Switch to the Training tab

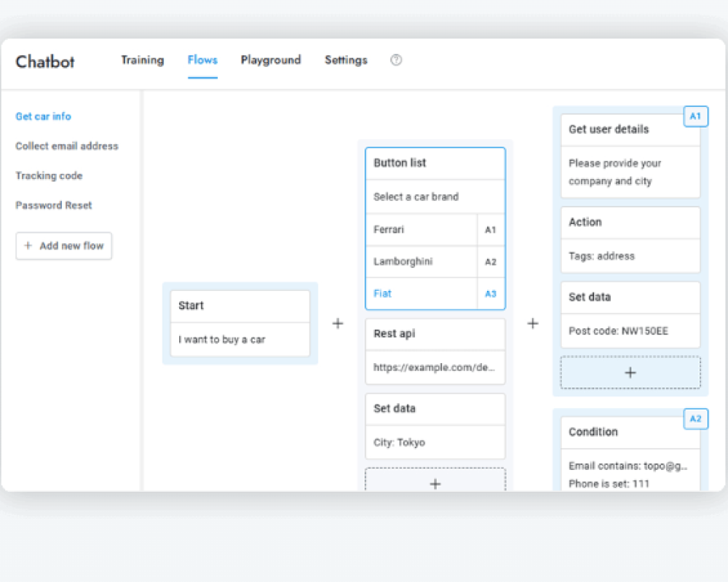(x=142, y=60)
